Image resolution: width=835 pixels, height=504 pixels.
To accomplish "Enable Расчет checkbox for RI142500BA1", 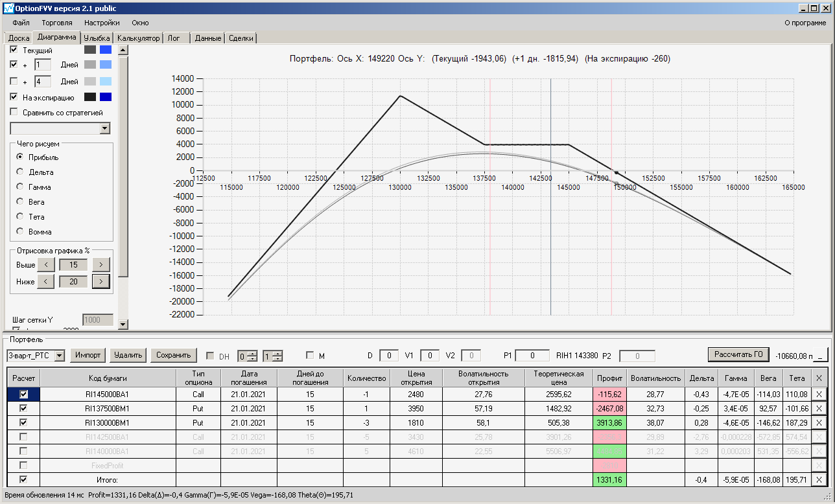I will pyautogui.click(x=24, y=437).
